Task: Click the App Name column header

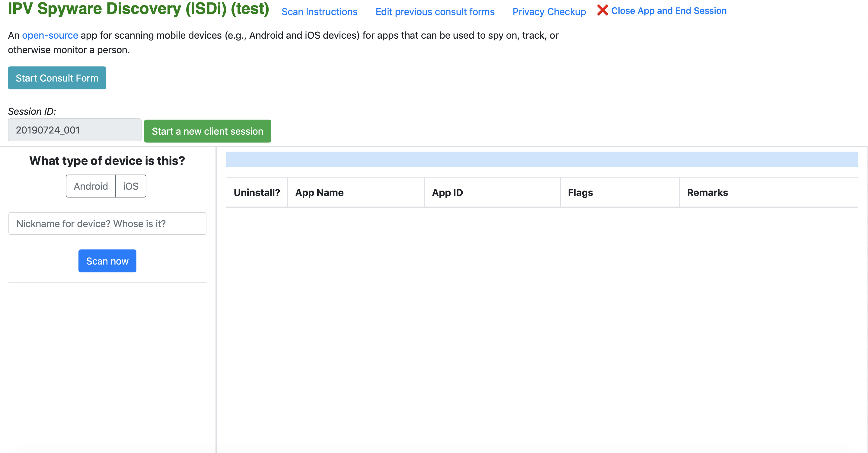Action: tap(320, 192)
